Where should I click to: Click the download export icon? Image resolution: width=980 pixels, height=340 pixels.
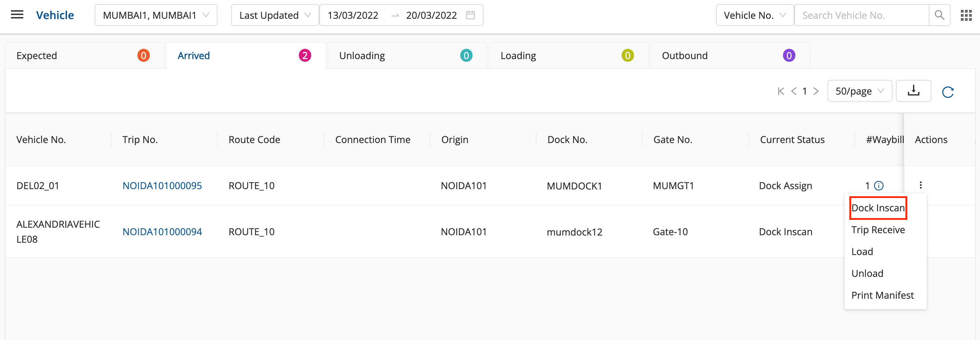[913, 91]
